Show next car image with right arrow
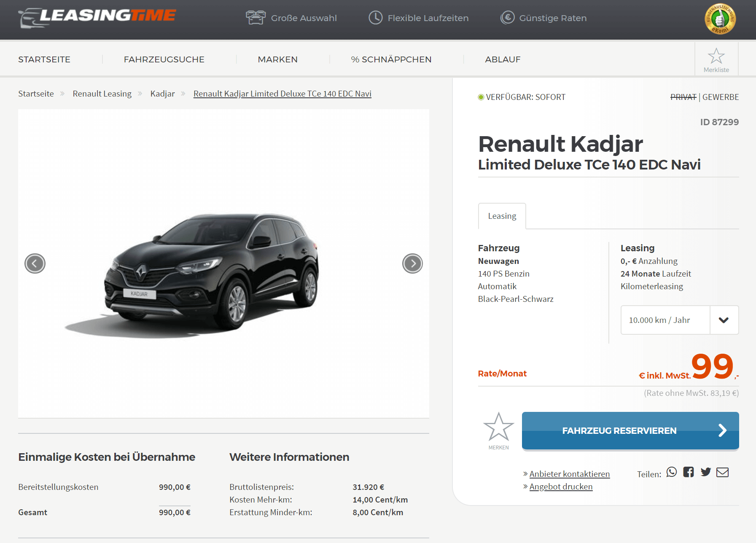Screen dimensions: 756x543 (x=412, y=263)
